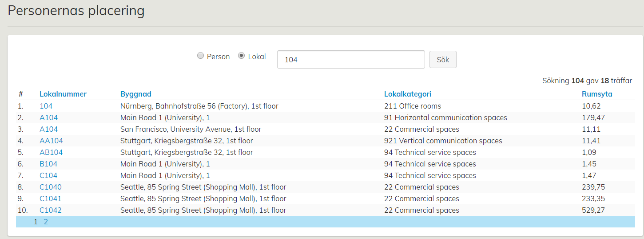
Task: Open room A104 at Main Road 1
Action: coord(48,118)
